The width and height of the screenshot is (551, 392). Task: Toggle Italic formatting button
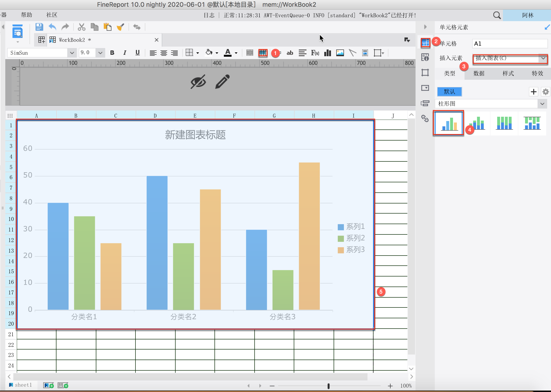pyautogui.click(x=125, y=53)
